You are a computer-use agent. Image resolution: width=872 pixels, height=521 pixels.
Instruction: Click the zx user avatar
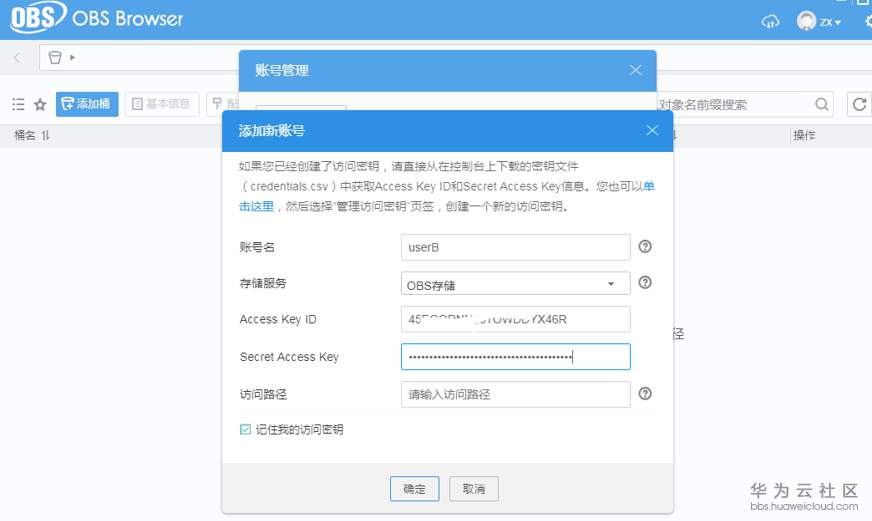(806, 21)
